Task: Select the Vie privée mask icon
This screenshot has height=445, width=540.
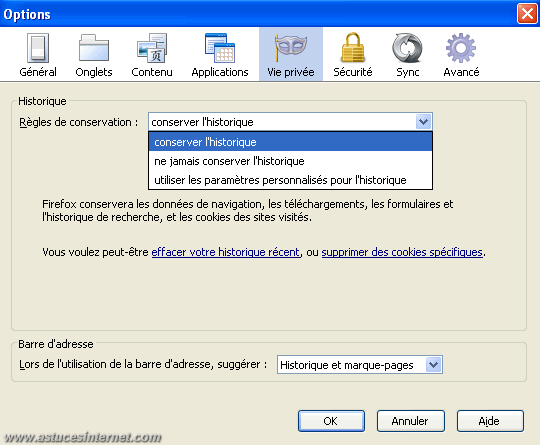Action: coord(291,48)
